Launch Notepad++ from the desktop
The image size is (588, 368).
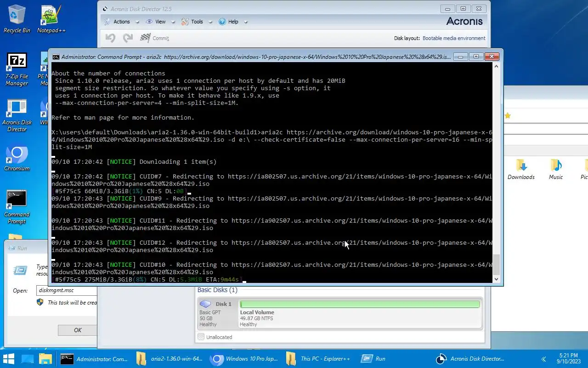coord(51,19)
